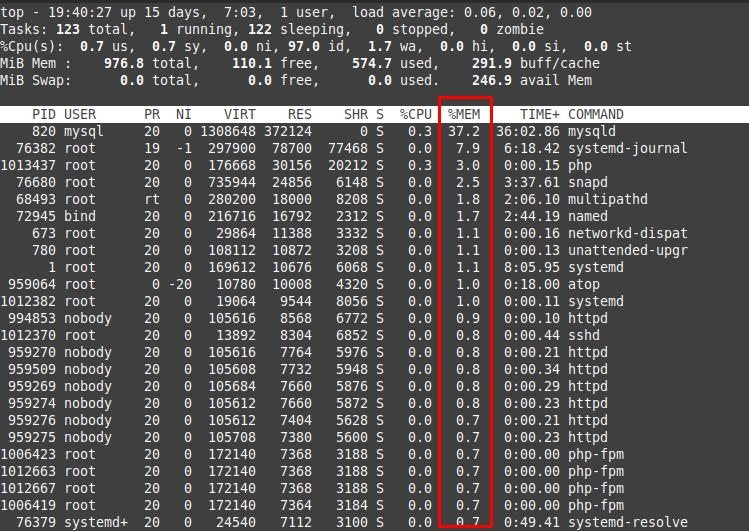Select the VIRT column header
The width and height of the screenshot is (749, 531).
(240, 114)
